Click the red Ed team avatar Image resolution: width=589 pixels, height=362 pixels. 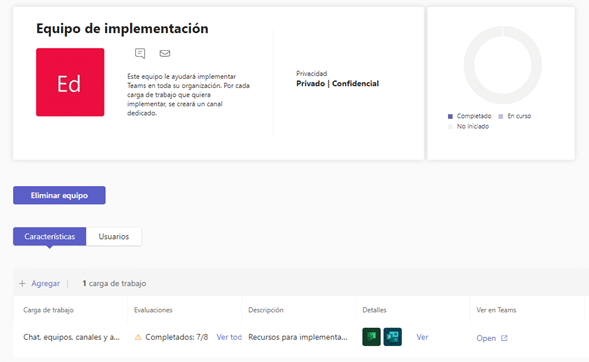(x=70, y=82)
